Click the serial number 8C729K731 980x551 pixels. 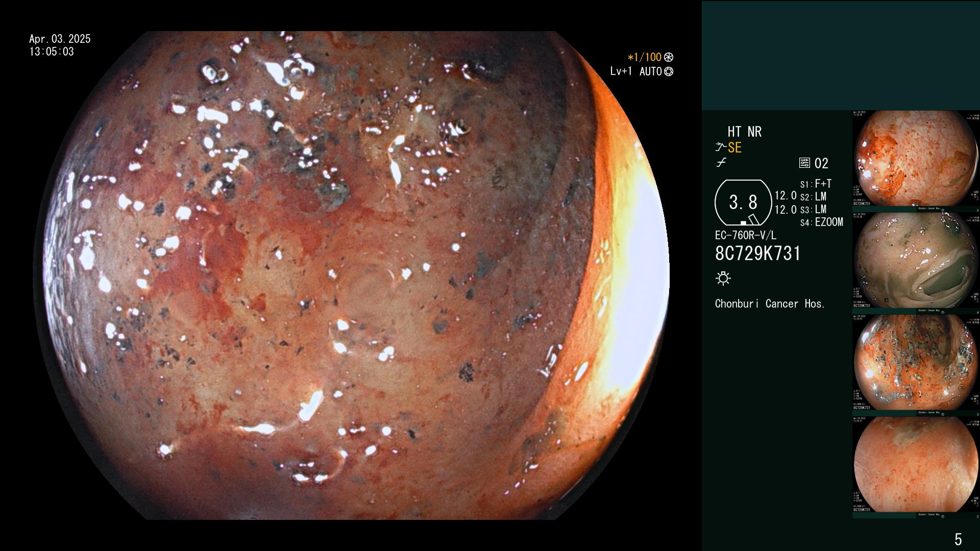tap(758, 254)
